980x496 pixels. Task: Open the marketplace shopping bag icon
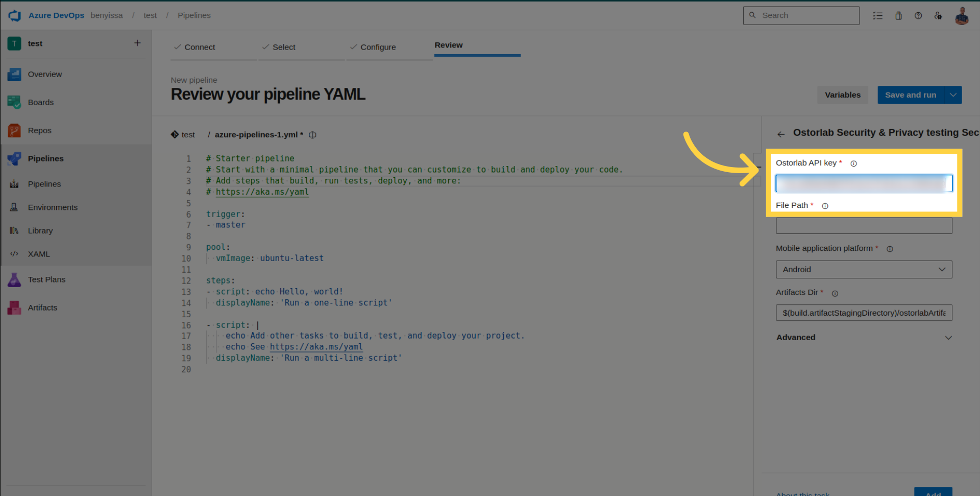pyautogui.click(x=898, y=16)
